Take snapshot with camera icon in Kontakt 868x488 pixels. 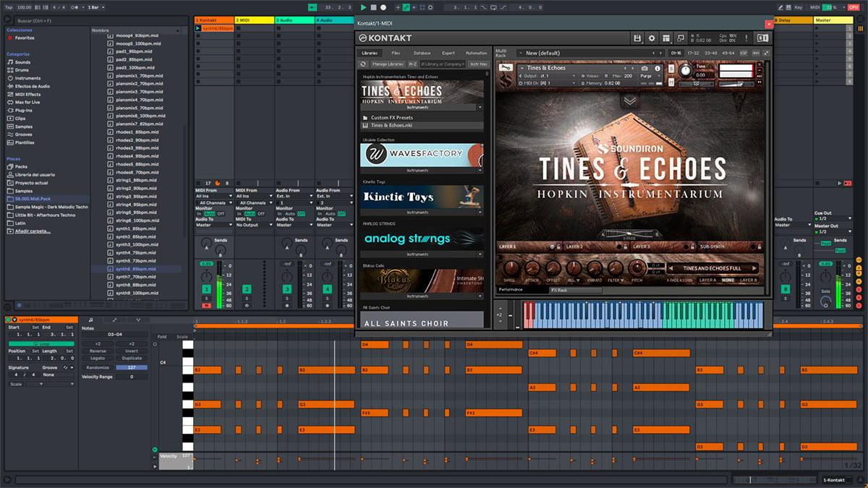(644, 68)
